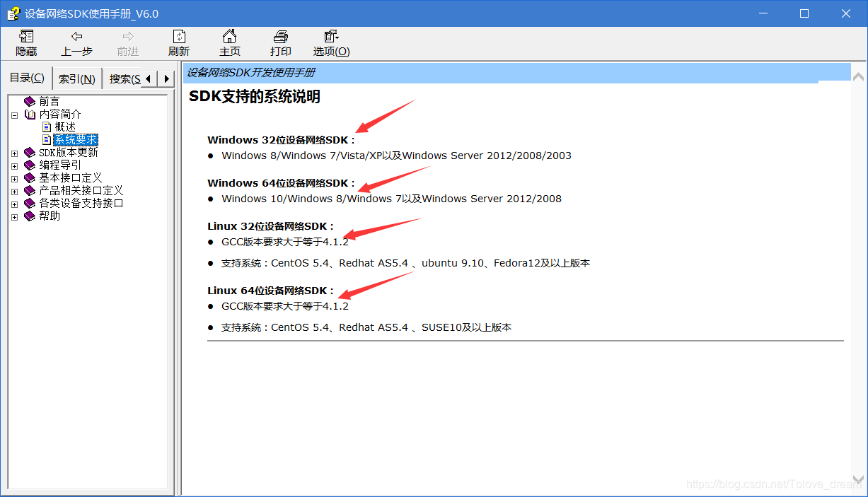Refresh the page with 刷新 icon

(x=179, y=37)
